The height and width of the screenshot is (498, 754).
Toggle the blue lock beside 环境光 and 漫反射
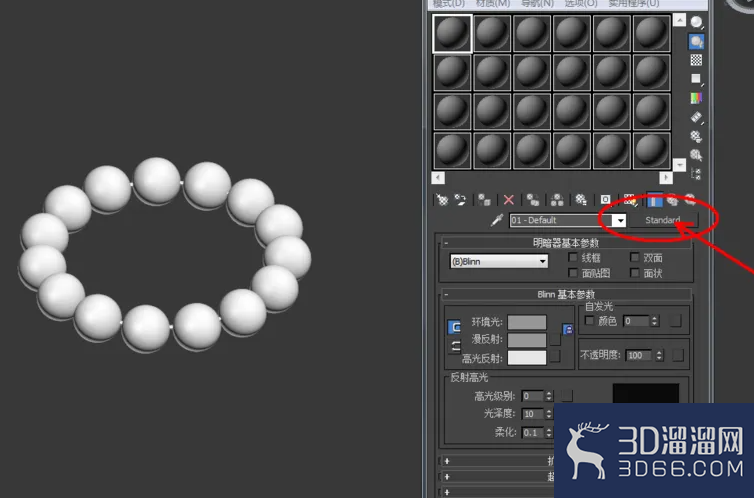point(568,329)
